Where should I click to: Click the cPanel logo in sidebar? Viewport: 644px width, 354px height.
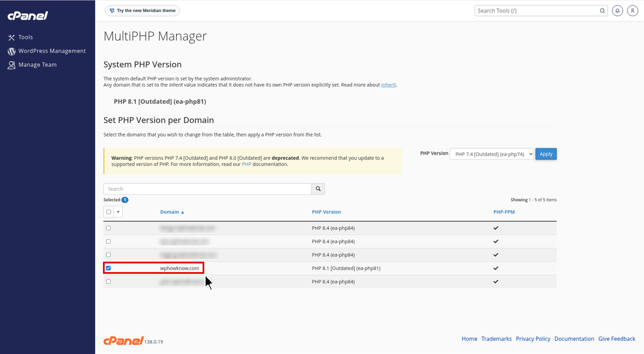pos(28,16)
